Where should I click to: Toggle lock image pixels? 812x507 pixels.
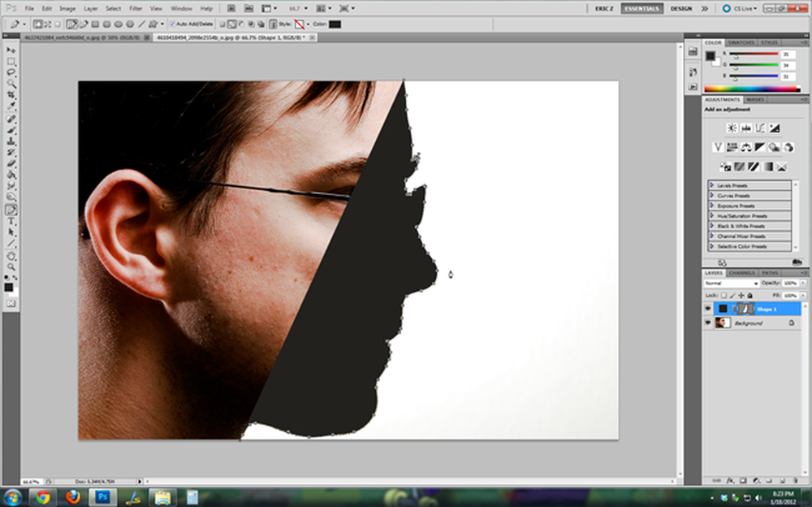point(732,295)
